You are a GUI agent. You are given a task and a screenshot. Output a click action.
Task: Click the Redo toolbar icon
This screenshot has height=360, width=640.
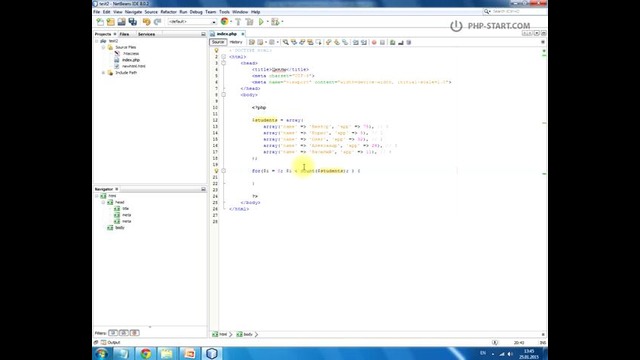point(157,22)
